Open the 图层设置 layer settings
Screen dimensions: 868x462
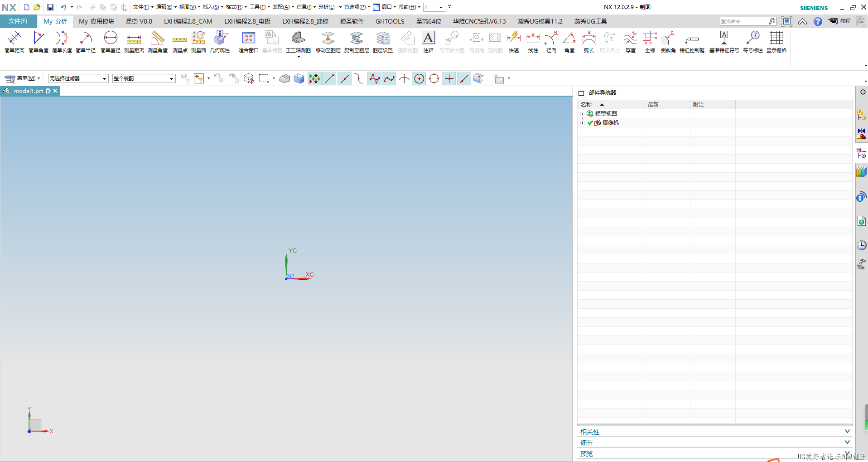383,42
